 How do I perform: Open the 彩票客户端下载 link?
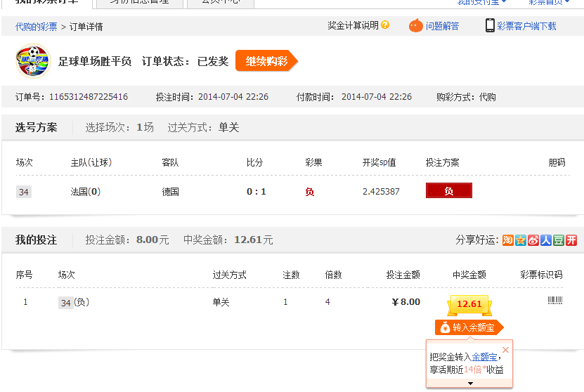526,26
